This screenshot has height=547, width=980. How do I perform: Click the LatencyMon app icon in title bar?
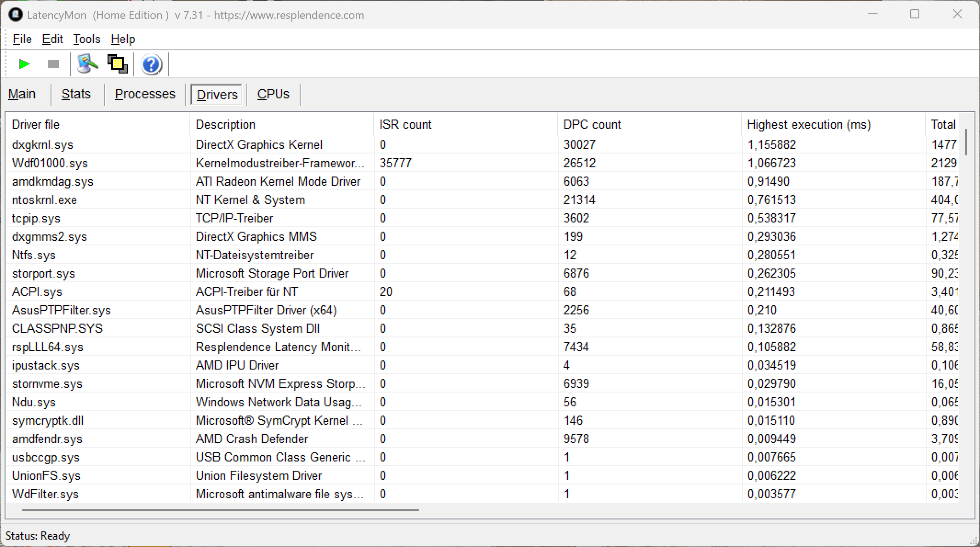point(15,15)
